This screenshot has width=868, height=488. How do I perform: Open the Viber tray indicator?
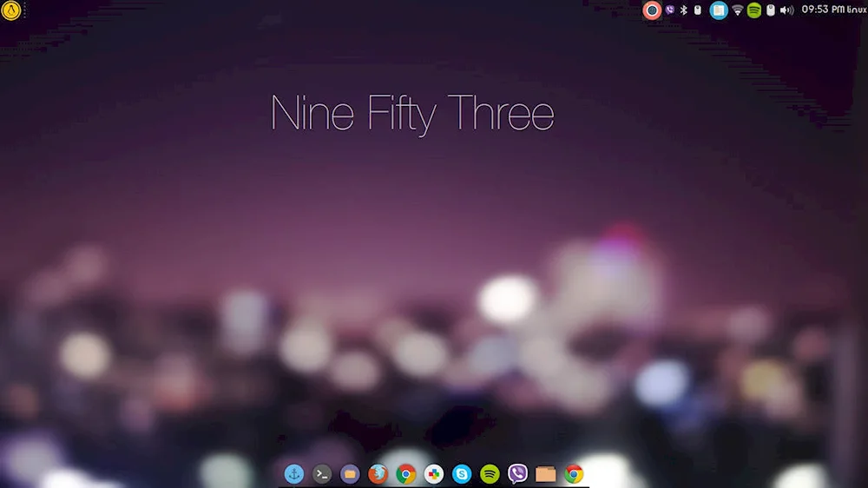point(670,10)
